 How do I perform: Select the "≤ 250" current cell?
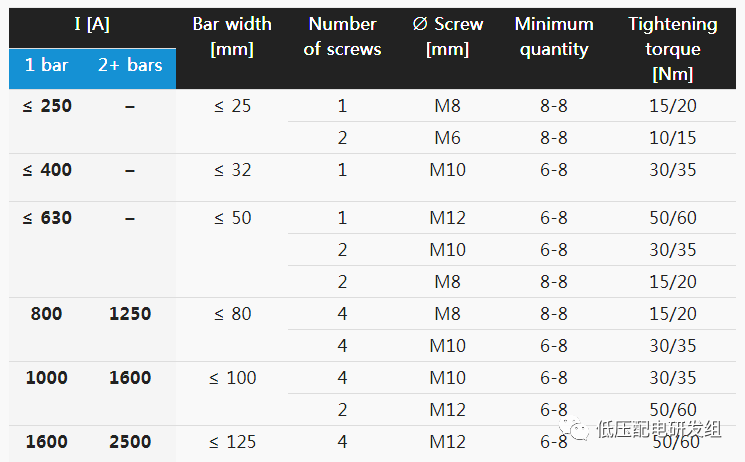click(47, 106)
